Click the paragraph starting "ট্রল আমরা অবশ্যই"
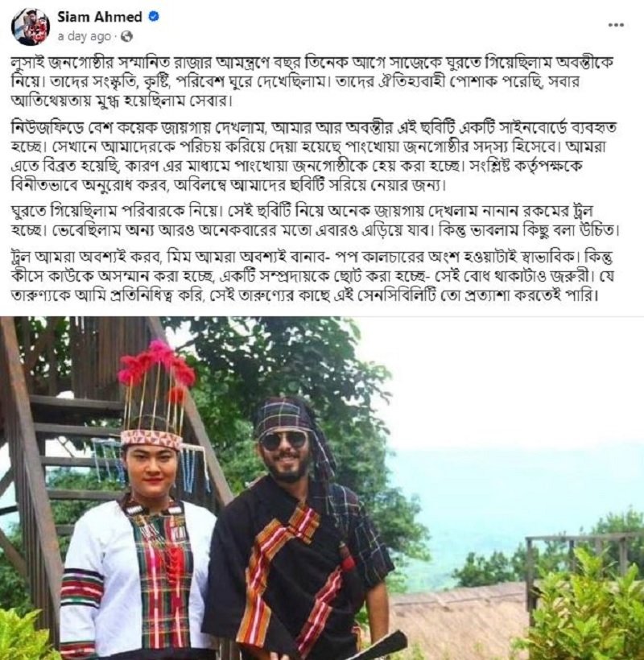The width and height of the screenshot is (644, 660). 312,275
